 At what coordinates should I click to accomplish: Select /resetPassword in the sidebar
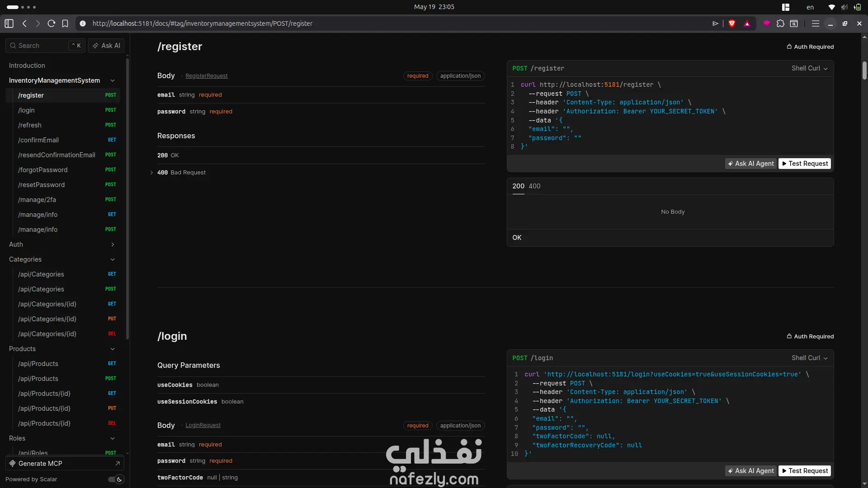63,185
